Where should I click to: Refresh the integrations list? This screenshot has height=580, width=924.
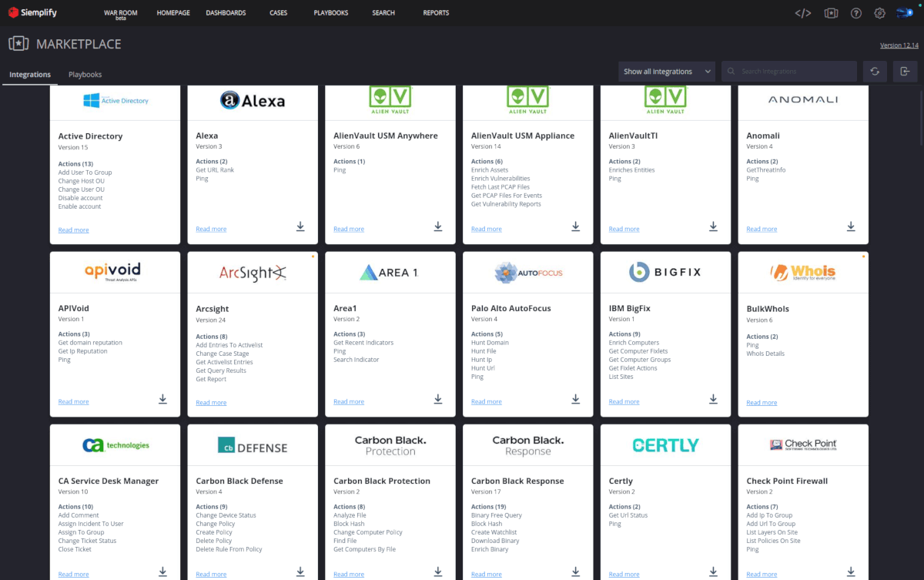(x=875, y=72)
